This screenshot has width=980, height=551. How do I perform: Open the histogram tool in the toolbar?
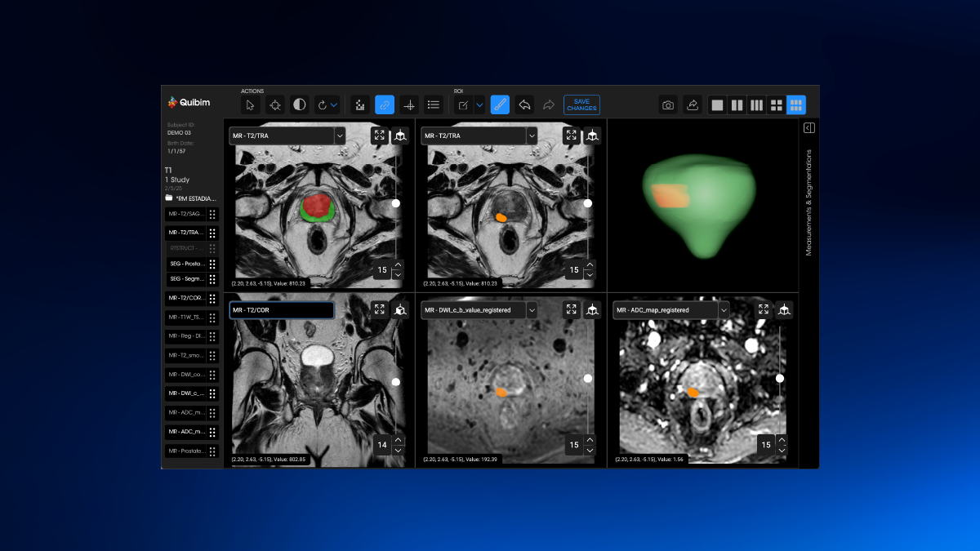(x=359, y=104)
